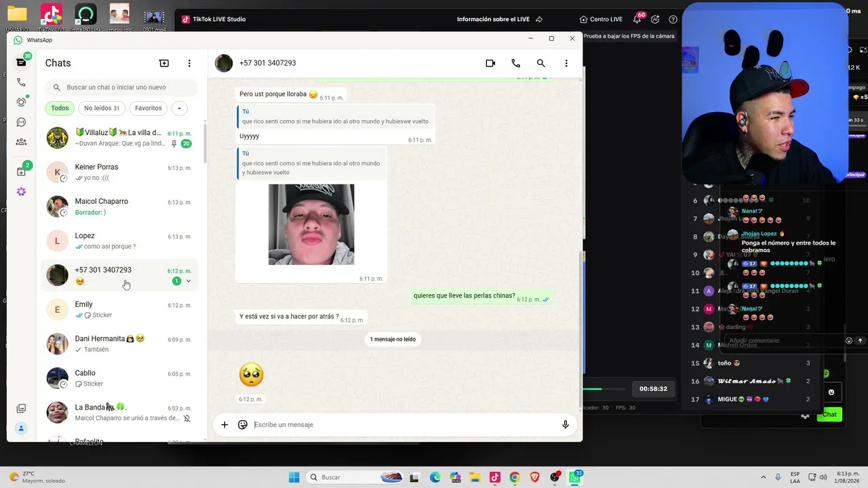Start a voice call from the chat header
Image resolution: width=868 pixels, height=488 pixels.
(x=516, y=63)
